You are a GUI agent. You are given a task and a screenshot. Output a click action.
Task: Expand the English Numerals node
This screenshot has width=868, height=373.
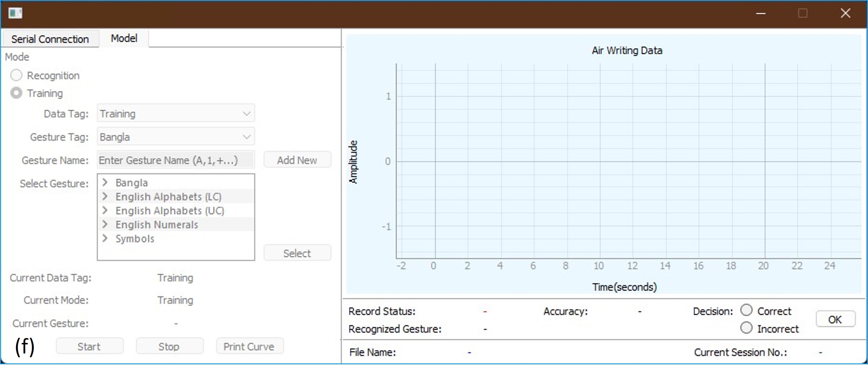pos(105,224)
